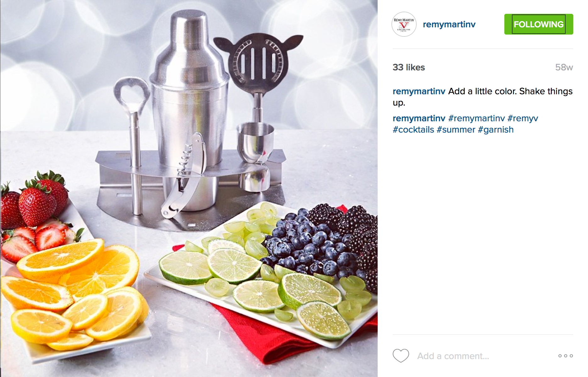This screenshot has width=588, height=377.
Task: Click the caption text Add a little color
Action: [482, 91]
